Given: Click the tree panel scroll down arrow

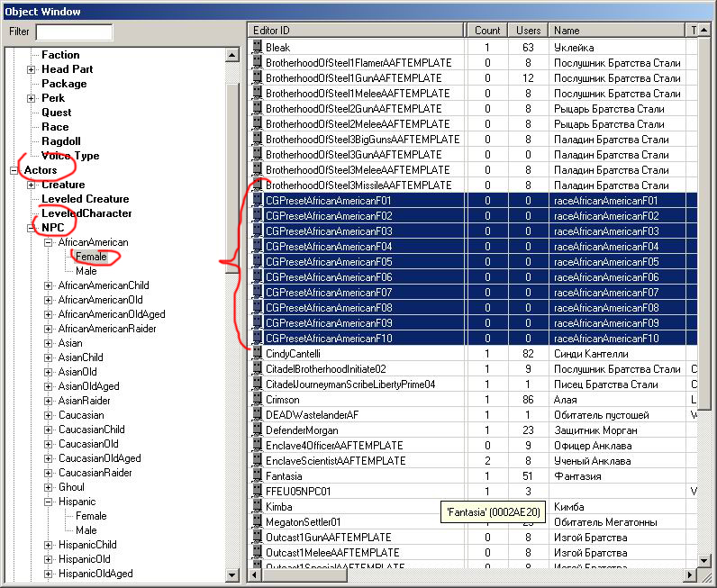Looking at the screenshot, I should [x=232, y=574].
